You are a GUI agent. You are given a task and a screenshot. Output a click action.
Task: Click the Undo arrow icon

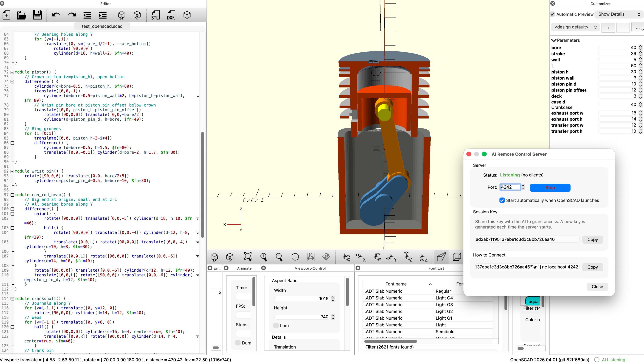56,15
